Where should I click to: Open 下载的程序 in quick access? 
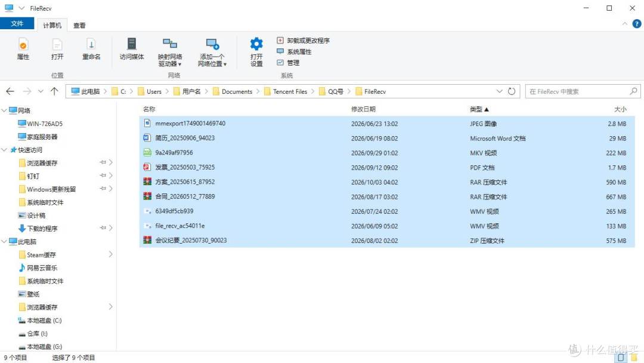tap(38, 228)
